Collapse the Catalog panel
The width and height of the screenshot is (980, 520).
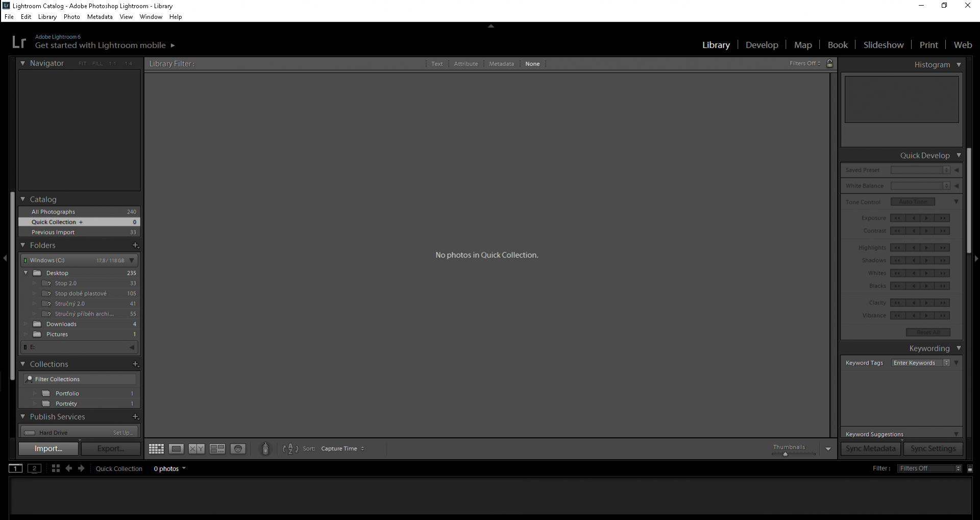click(23, 199)
